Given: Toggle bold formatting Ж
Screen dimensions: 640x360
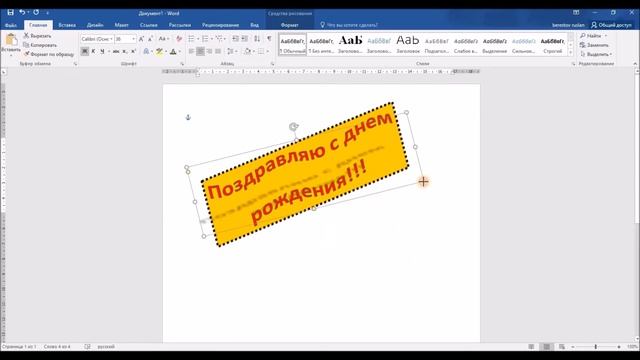Looking at the screenshot, I should [x=84, y=51].
